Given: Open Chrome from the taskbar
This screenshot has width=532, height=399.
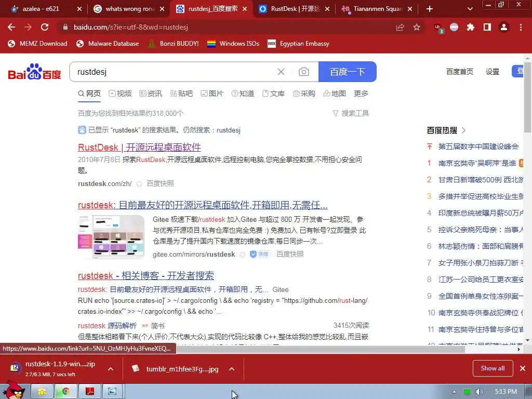Looking at the screenshot, I should pyautogui.click(x=66, y=392).
